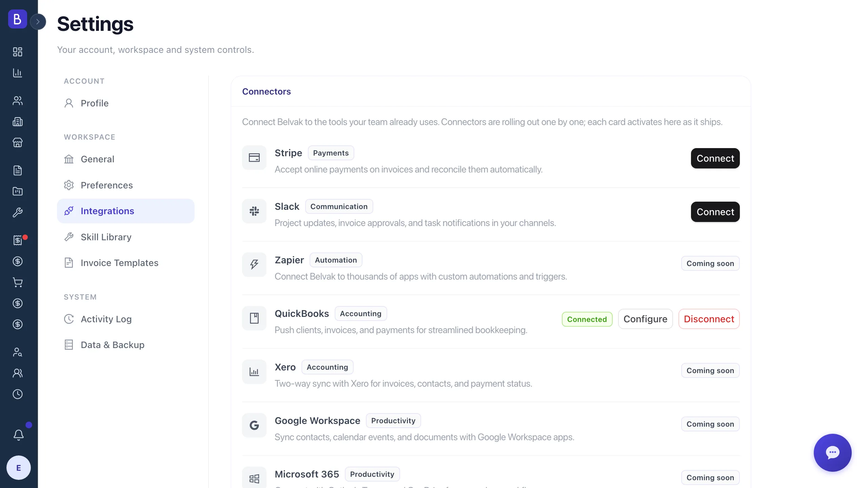Open the wrench tools icon in the sidebar
This screenshot has width=868, height=488.
18,212
